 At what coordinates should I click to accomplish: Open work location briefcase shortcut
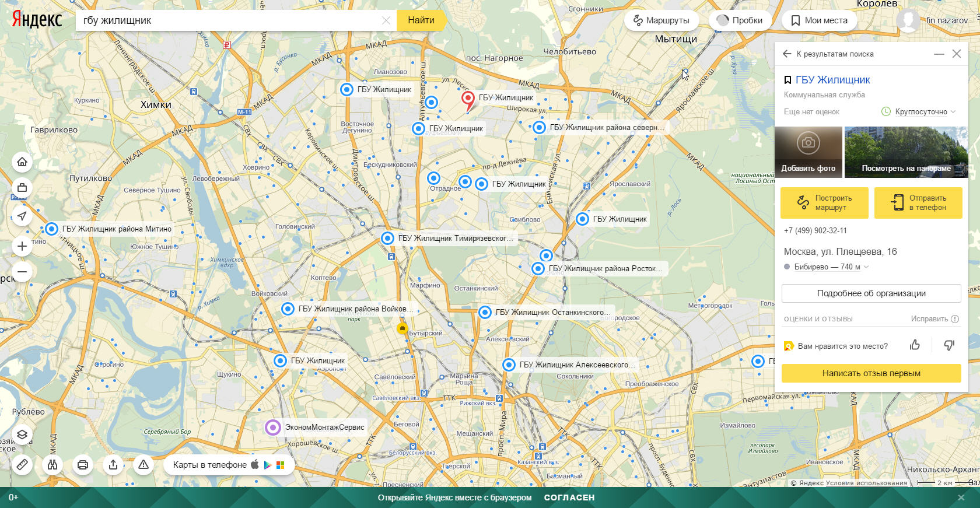click(x=22, y=188)
